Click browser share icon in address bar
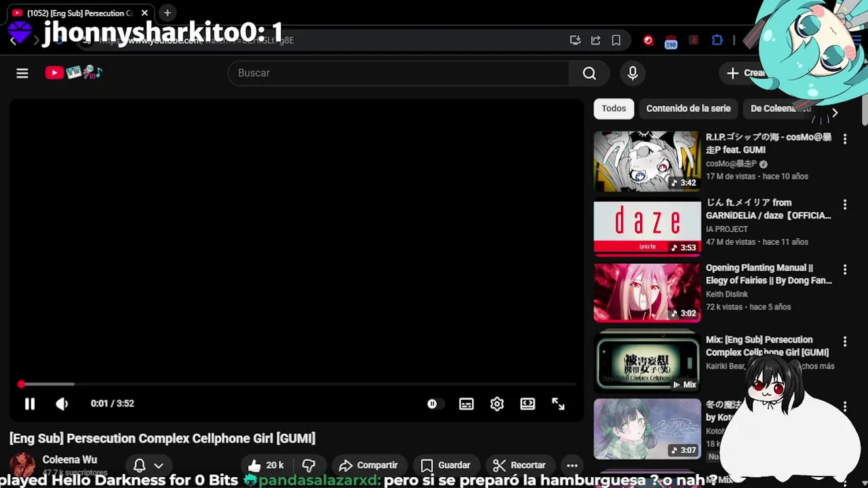Viewport: 868px width, 488px height. coord(595,40)
